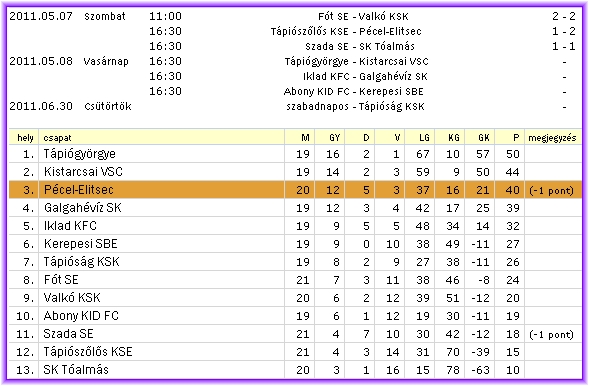Click the 'megjegyzés' column header
Screen dimensions: 589x386
click(552, 138)
